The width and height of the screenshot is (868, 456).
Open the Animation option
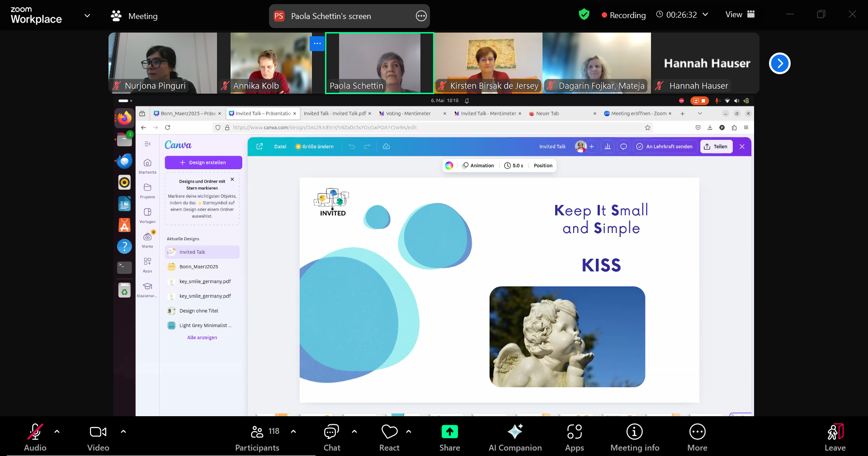point(478,166)
